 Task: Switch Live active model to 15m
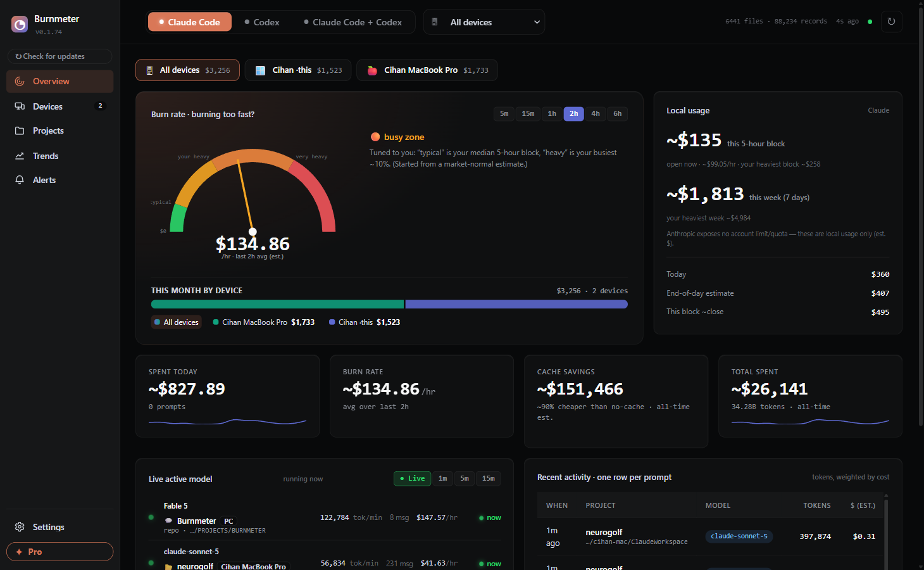coord(489,478)
